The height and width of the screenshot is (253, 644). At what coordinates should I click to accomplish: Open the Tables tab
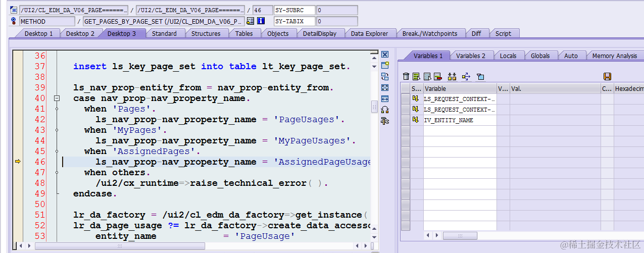click(244, 33)
